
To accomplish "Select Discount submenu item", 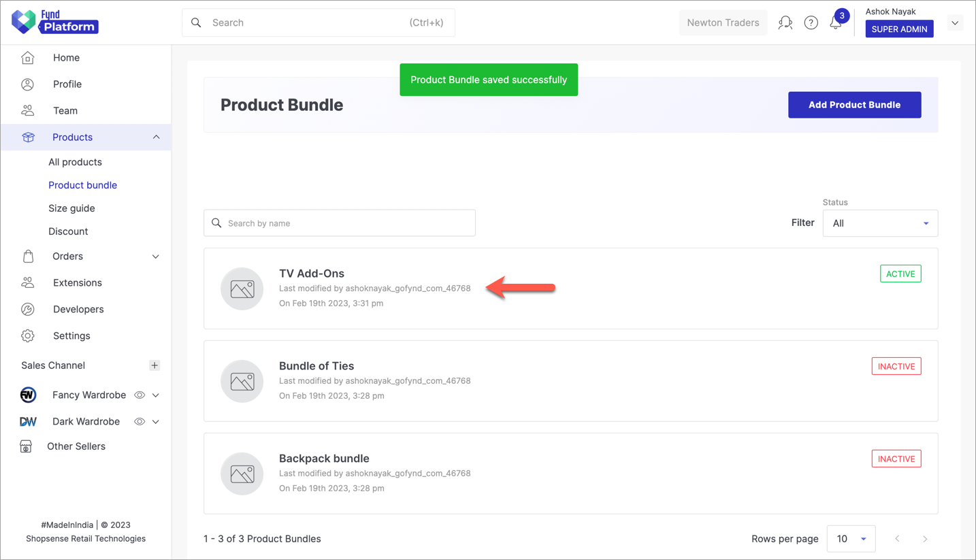I will click(68, 231).
